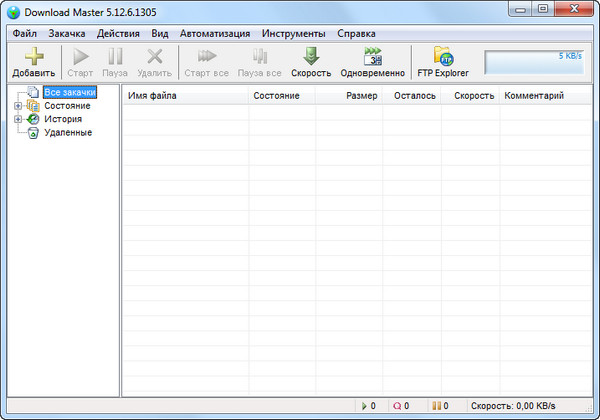Click the Скорость 0,00 KB/s status panel
This screenshot has height=420, width=600.
[x=512, y=406]
